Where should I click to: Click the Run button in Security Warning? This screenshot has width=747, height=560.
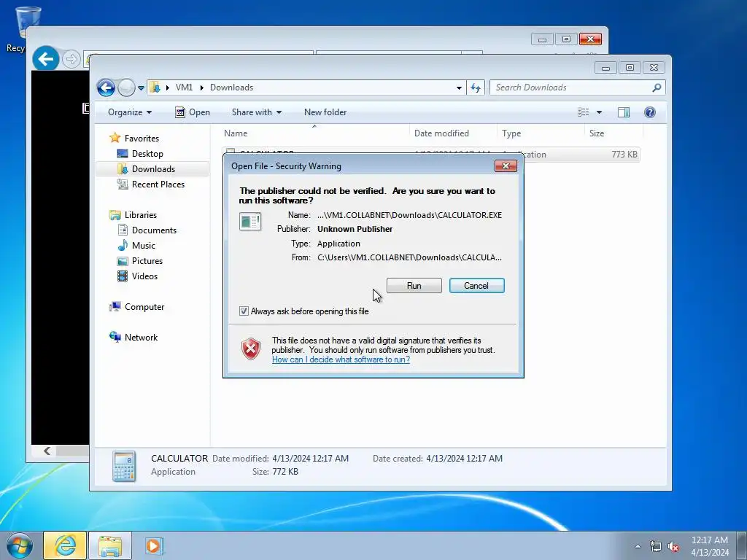pyautogui.click(x=414, y=286)
